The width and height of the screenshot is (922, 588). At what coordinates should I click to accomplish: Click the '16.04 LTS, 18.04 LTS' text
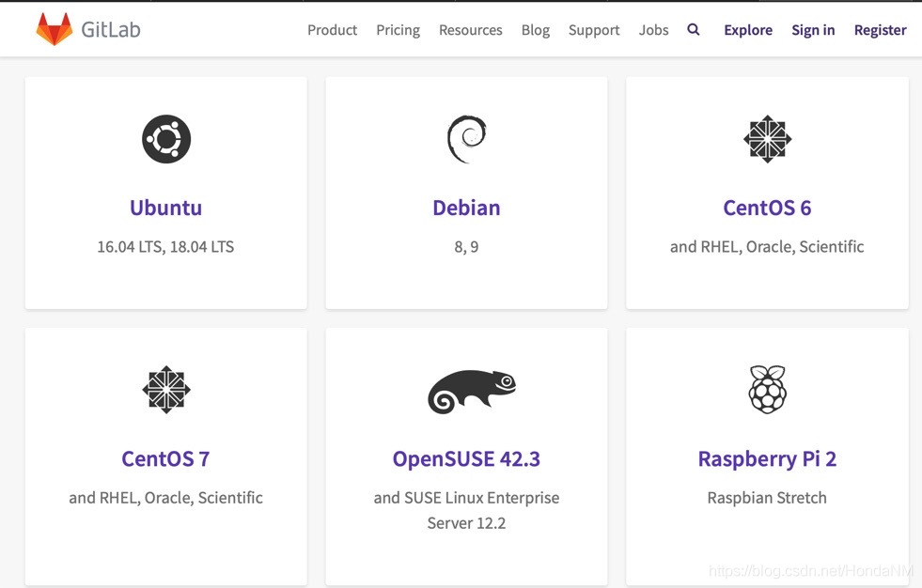pyautogui.click(x=165, y=247)
